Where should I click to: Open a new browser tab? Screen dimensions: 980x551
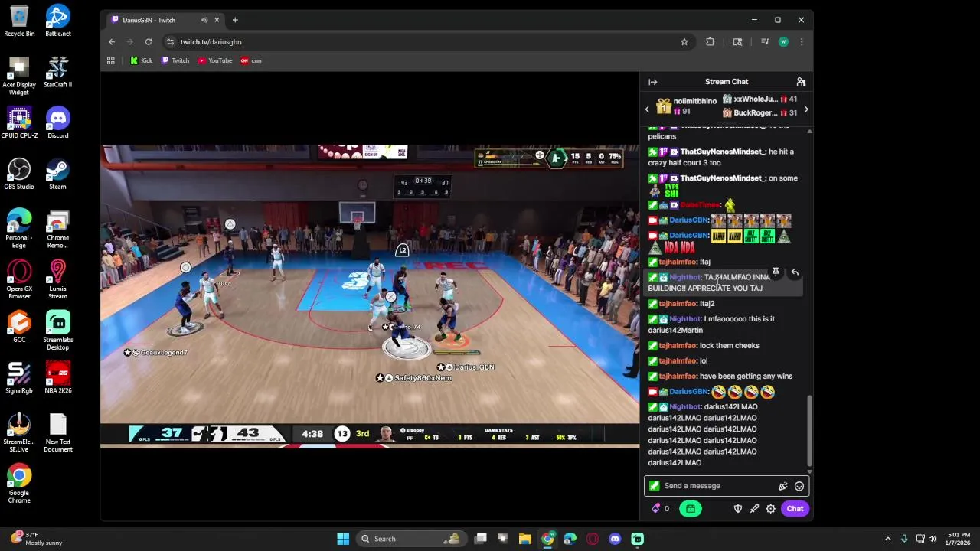[235, 20]
